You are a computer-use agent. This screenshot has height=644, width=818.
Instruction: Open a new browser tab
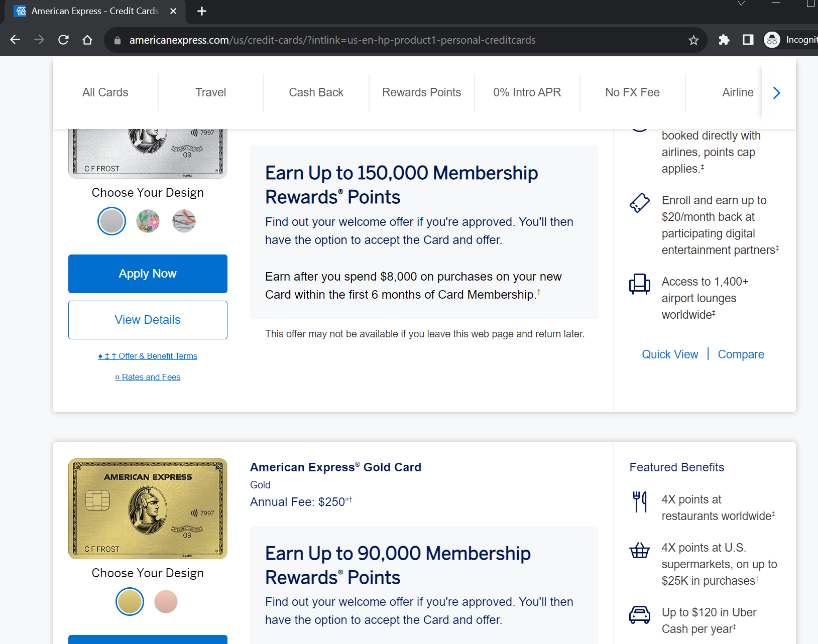202,11
